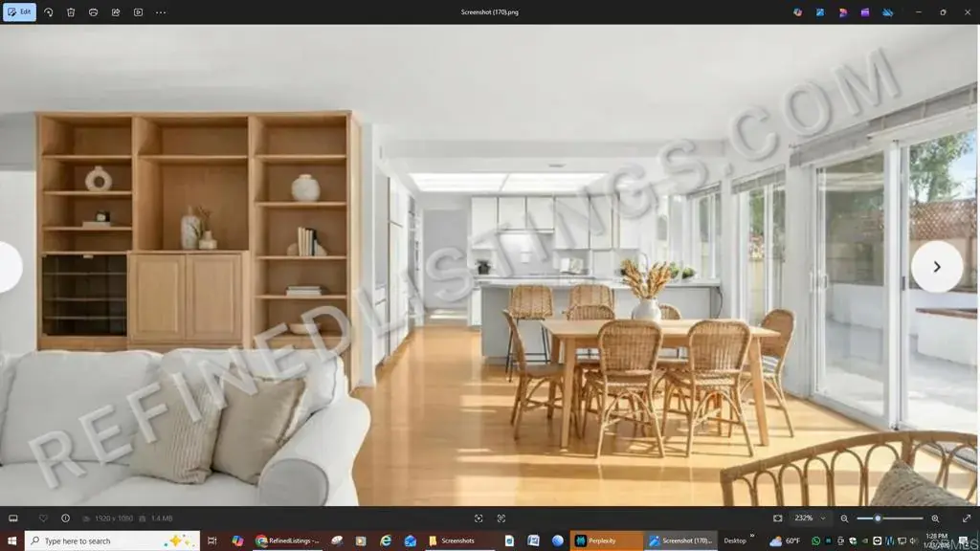This screenshot has width=980, height=551.
Task: Toggle the favorite heart icon
Action: click(x=43, y=518)
